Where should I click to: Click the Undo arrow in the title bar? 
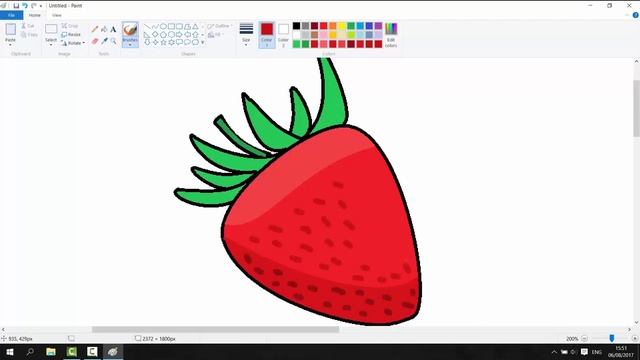[x=25, y=6]
